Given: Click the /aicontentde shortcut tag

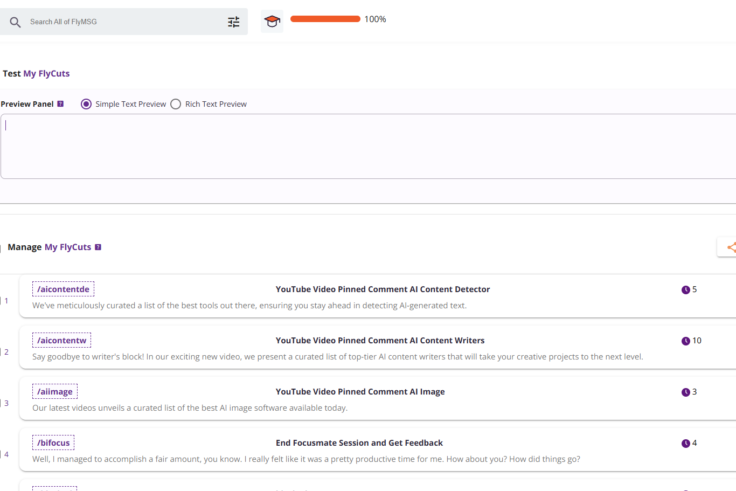Looking at the screenshot, I should point(63,289).
